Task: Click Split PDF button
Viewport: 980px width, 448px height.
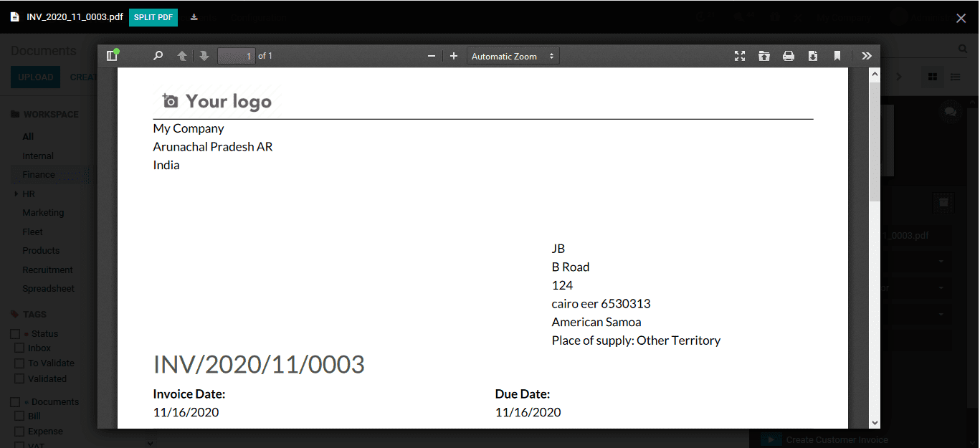Action: coord(153,17)
